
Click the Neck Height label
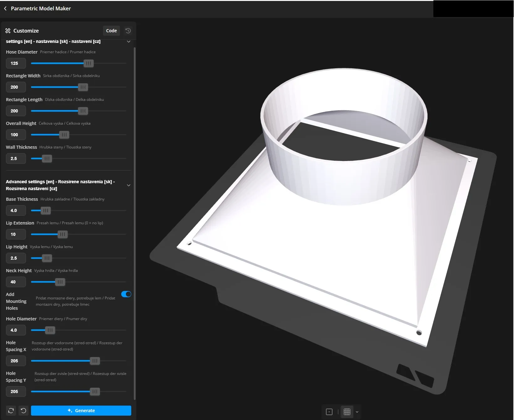19,271
